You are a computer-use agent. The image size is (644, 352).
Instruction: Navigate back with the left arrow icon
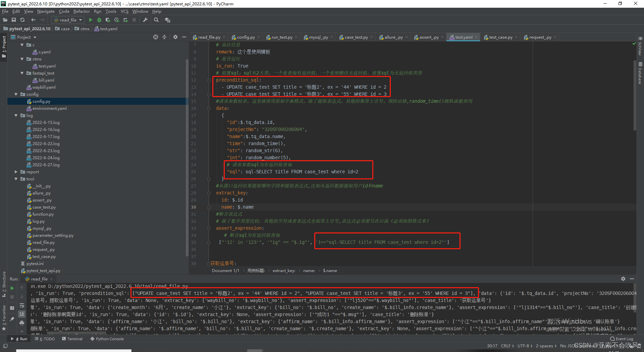33,20
